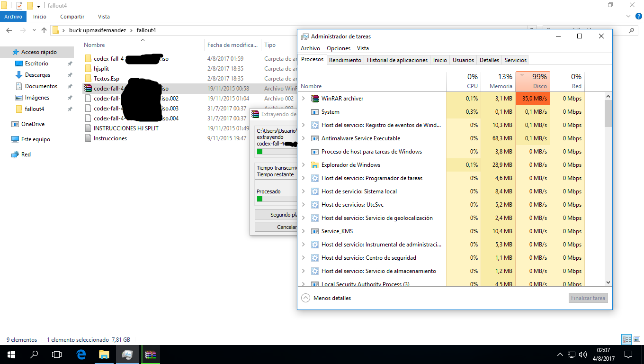Open the Opciones menu in Task Manager
This screenshot has width=644, height=364.
(339, 48)
